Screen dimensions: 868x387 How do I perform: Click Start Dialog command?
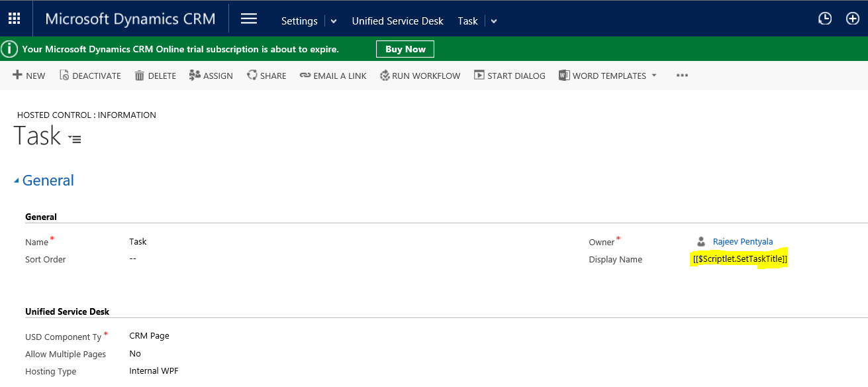pos(510,76)
